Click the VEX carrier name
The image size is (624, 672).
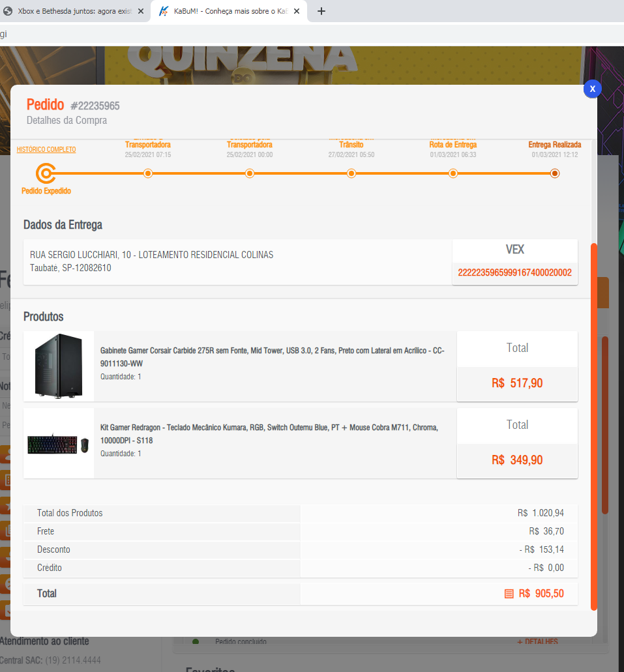[514, 250]
